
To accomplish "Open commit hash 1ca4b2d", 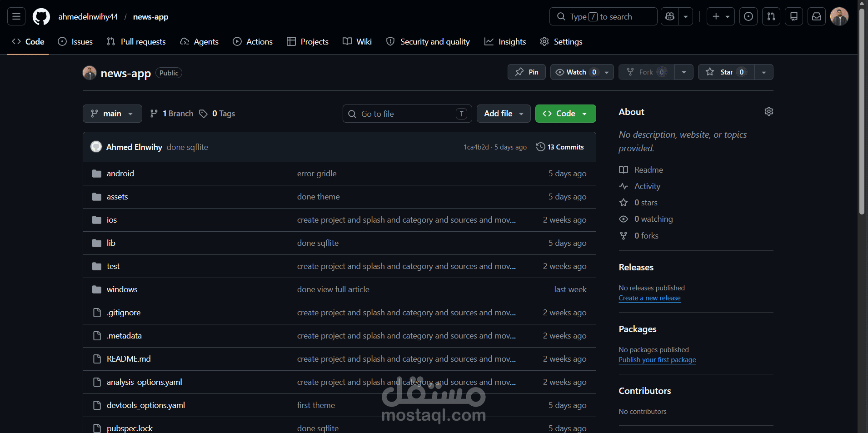I will [x=476, y=147].
